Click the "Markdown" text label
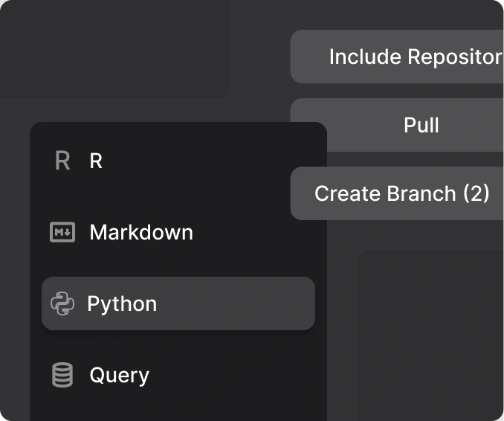Image resolution: width=504 pixels, height=421 pixels. pyautogui.click(x=141, y=232)
